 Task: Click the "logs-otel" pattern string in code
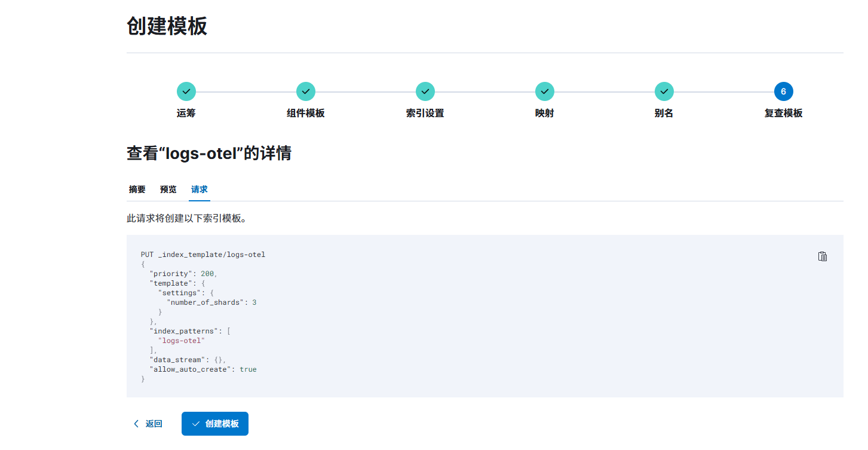pyautogui.click(x=182, y=341)
